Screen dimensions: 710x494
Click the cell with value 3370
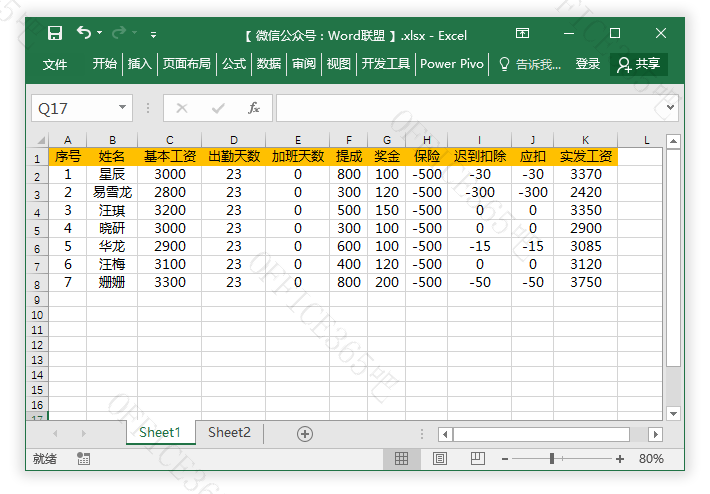click(585, 174)
